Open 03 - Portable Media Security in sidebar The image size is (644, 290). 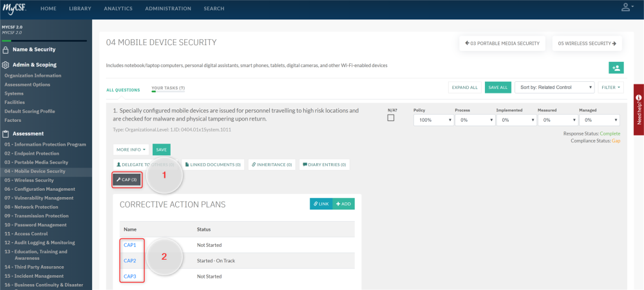36,162
